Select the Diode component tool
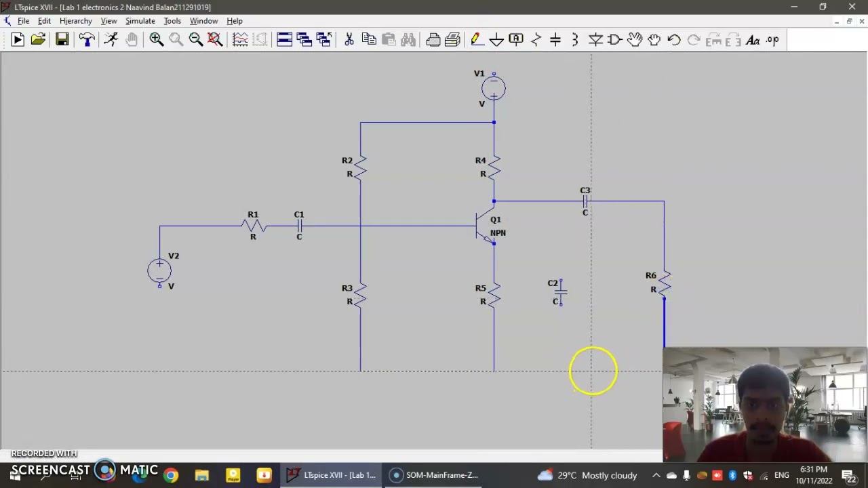Screen dimensions: 868x488 pos(595,40)
